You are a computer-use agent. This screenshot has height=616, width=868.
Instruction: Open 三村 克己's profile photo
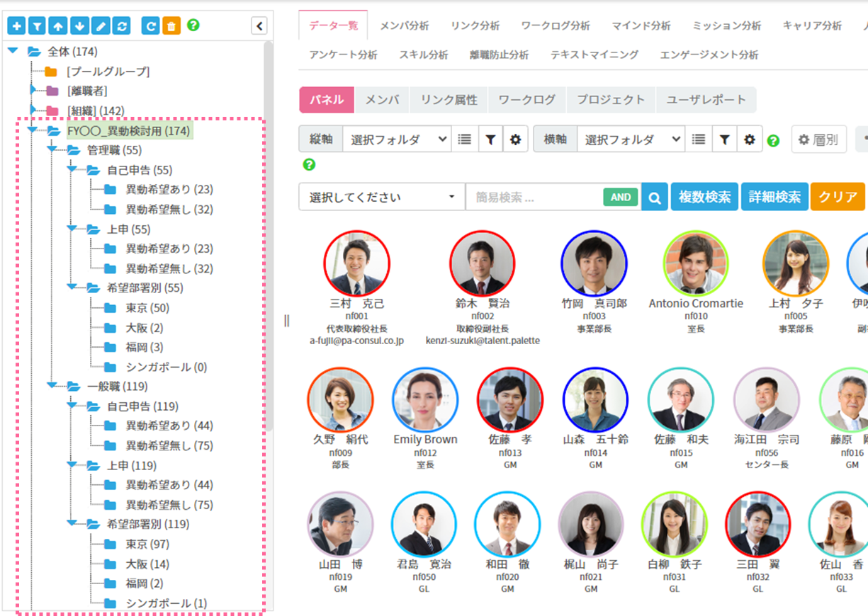356,263
